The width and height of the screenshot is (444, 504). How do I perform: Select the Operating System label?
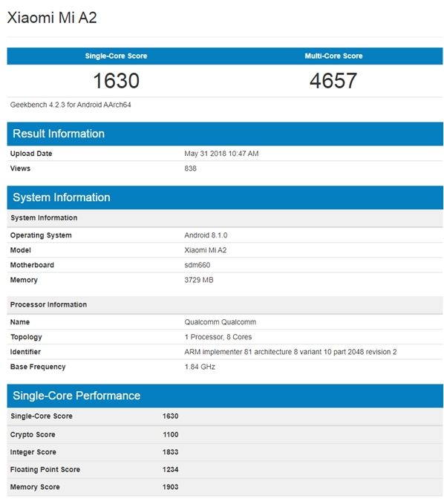tap(41, 235)
